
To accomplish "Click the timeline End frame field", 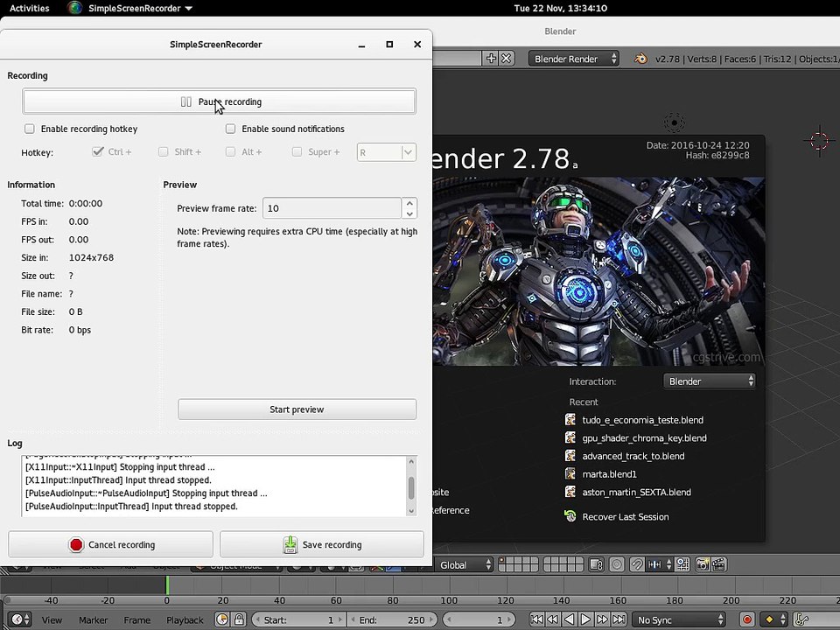I will coord(394,619).
